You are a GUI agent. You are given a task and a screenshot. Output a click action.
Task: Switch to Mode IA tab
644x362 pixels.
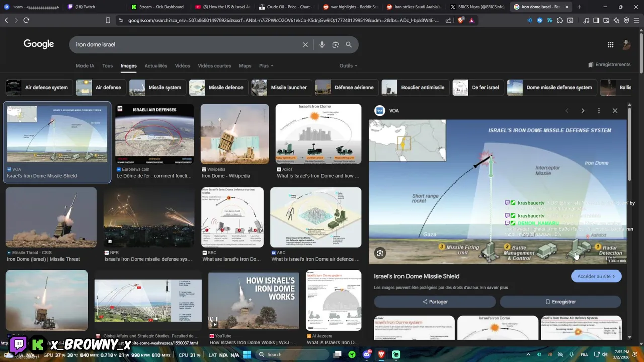click(x=85, y=66)
